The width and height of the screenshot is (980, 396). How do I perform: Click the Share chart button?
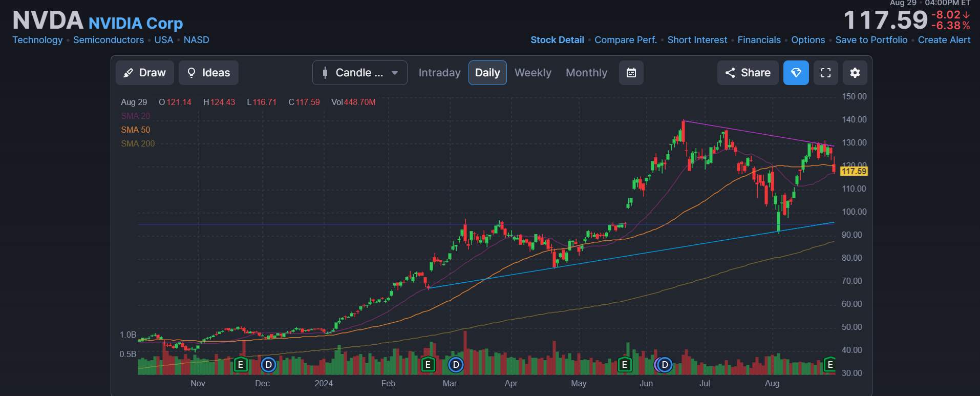click(748, 73)
